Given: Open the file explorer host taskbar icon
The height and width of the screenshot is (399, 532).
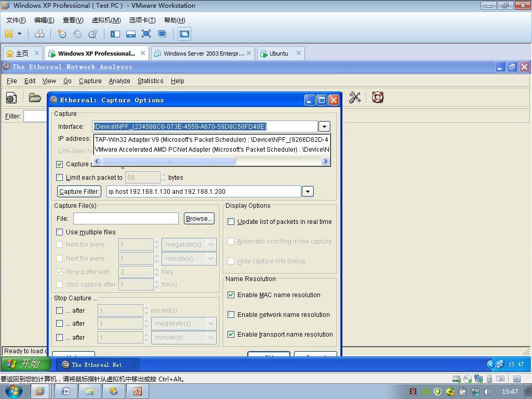Looking at the screenshot, I should (x=89, y=392).
